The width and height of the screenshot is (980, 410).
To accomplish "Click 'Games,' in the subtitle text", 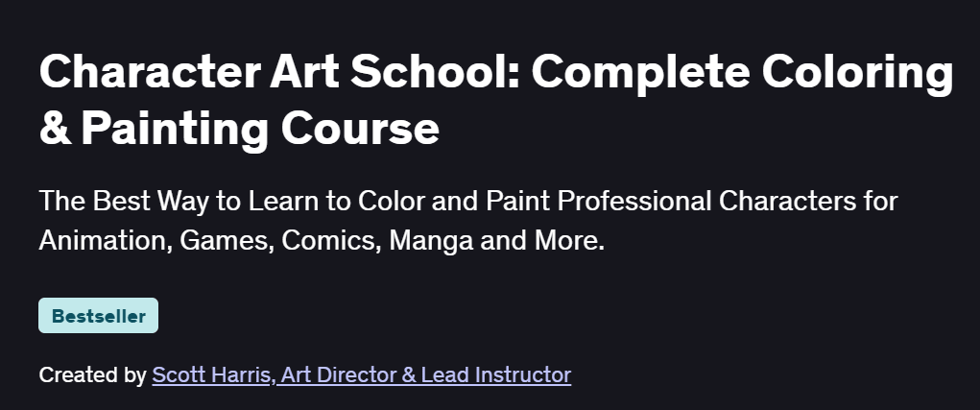I will tap(227, 241).
